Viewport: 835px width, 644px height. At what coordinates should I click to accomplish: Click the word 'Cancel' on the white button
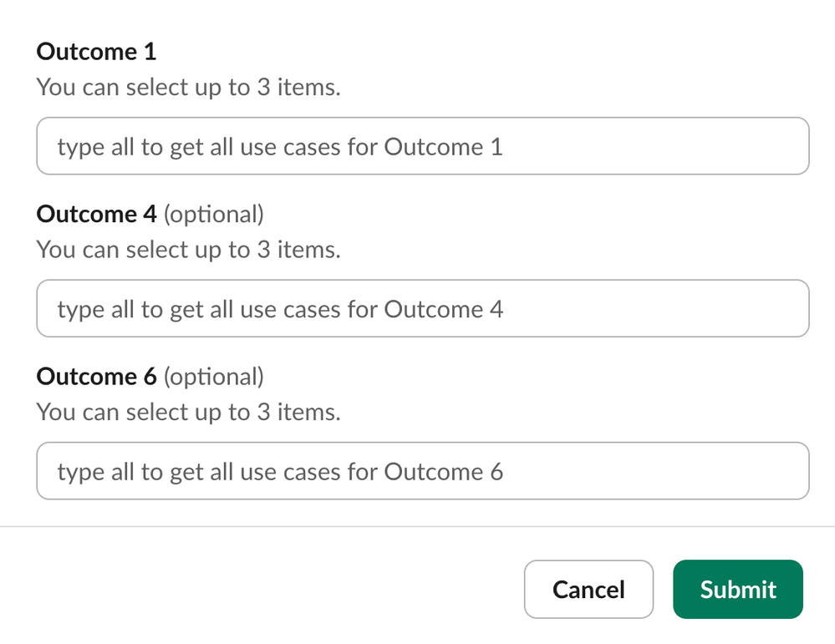[x=588, y=590]
